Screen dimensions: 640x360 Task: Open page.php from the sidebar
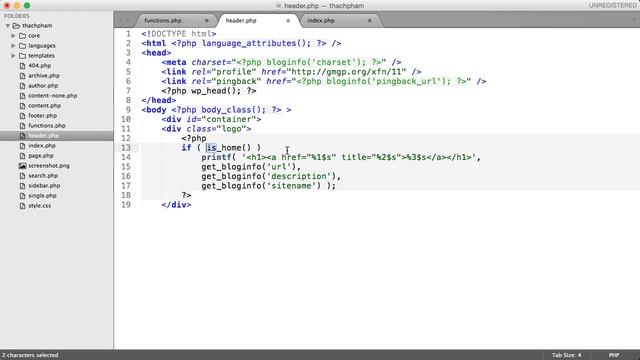[41, 156]
